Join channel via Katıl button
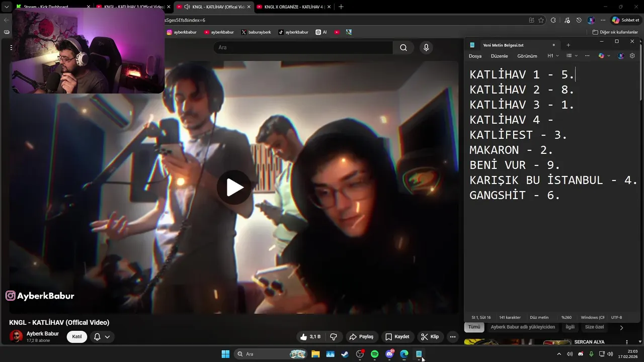 (77, 337)
